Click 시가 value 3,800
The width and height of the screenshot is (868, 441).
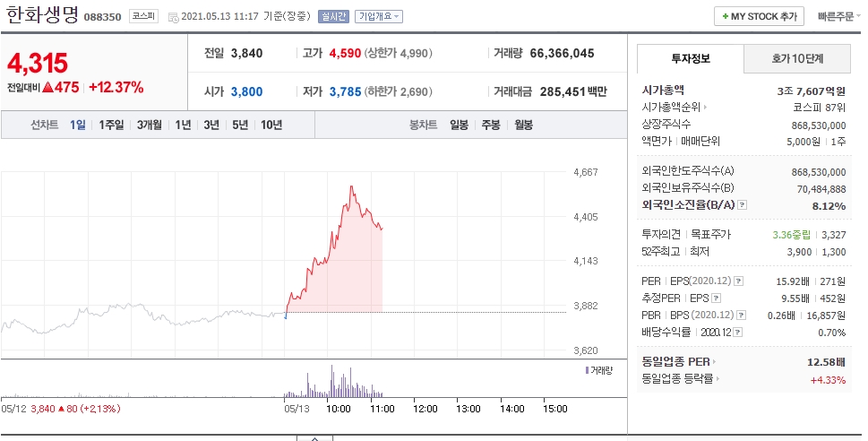coord(247,92)
